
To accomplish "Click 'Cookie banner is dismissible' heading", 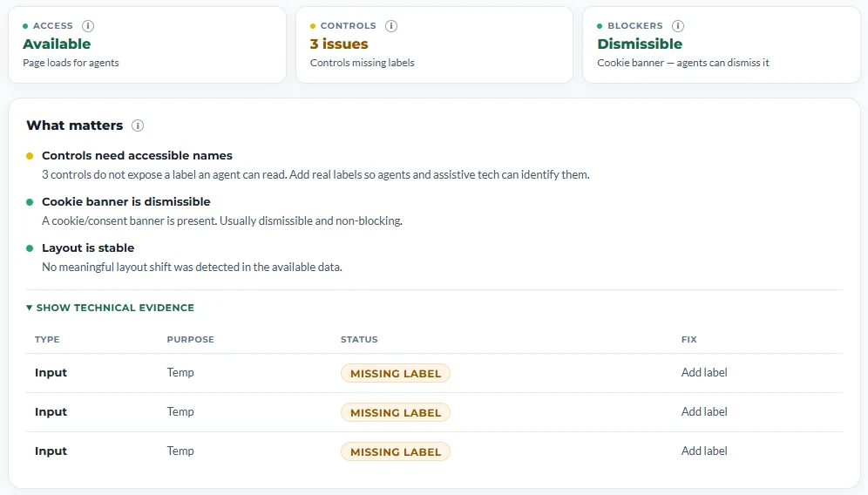I will (x=126, y=201).
